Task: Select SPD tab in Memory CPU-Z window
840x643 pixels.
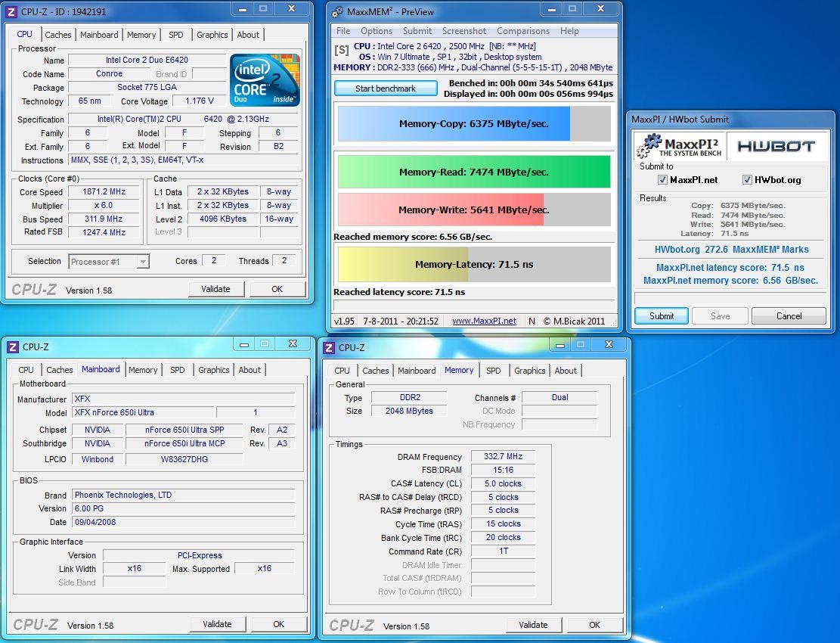Action: (x=494, y=371)
